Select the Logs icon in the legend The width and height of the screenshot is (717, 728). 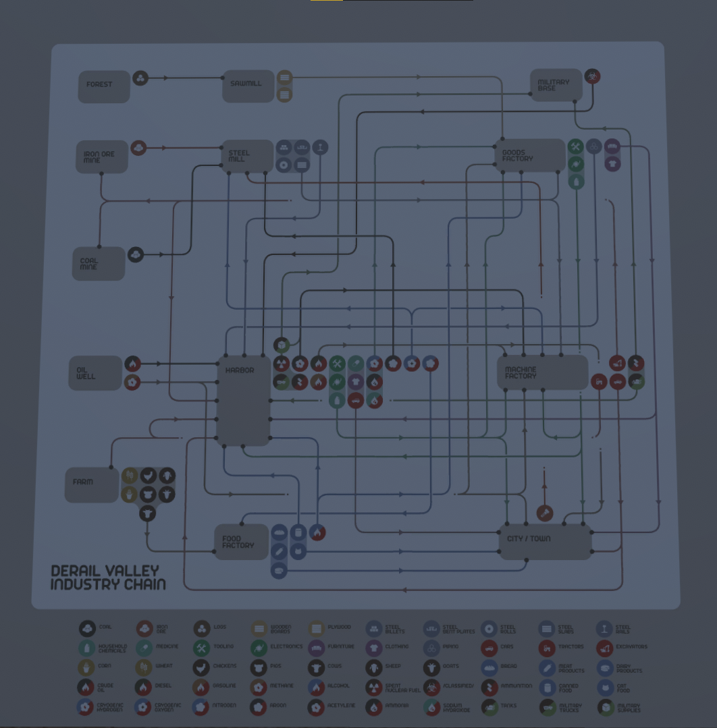click(202, 629)
